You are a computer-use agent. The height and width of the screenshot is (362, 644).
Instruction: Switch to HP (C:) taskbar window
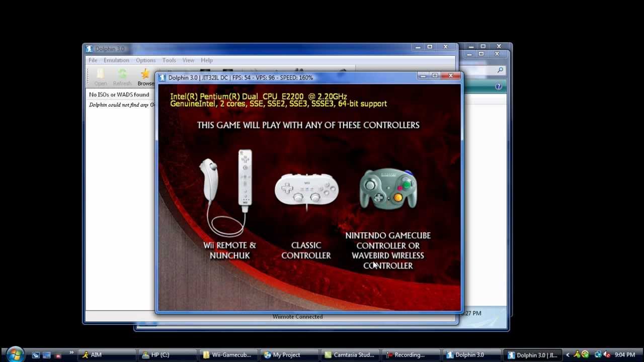coord(168,355)
